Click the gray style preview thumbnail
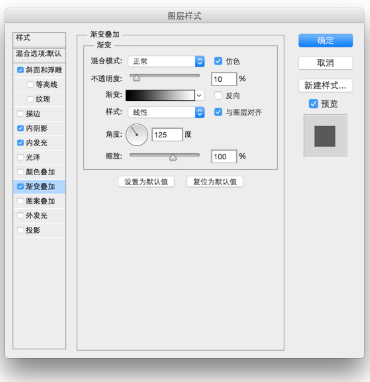370x382 pixels. [325, 136]
